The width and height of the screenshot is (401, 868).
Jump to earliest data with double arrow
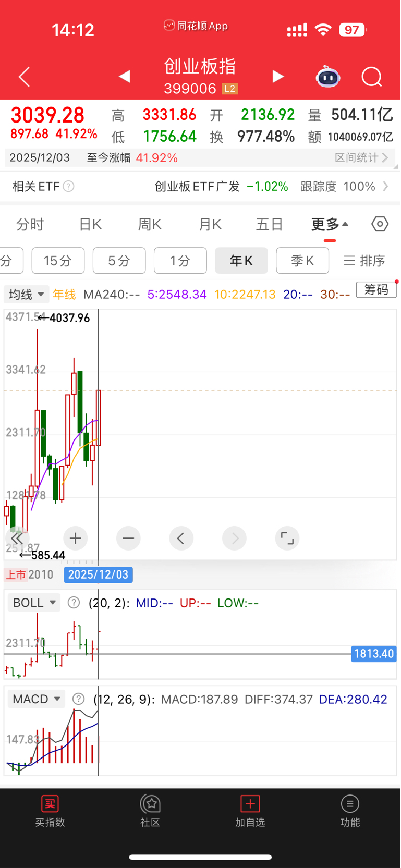click(17, 538)
